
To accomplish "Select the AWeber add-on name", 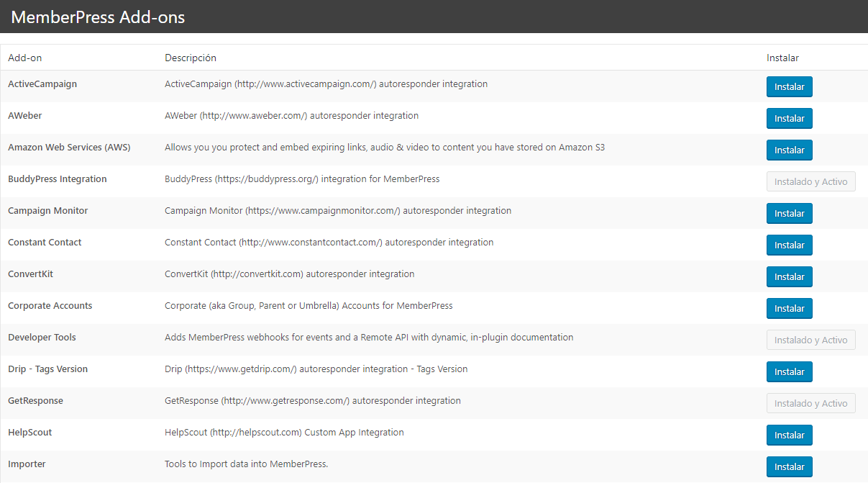I will tap(25, 116).
